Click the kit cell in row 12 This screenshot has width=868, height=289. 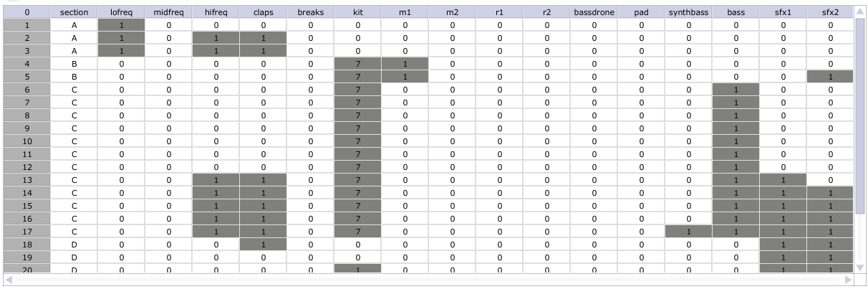click(358, 166)
